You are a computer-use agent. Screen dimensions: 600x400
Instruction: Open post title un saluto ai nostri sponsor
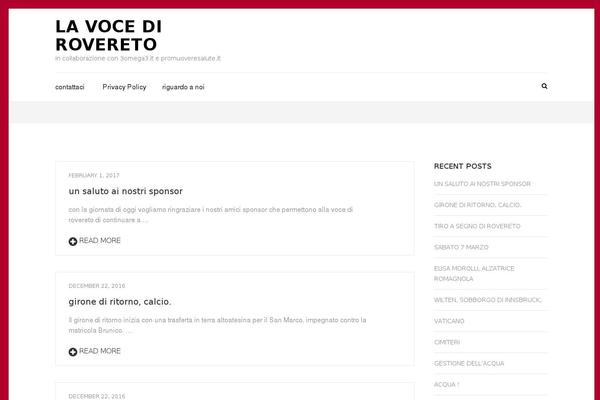pos(126,191)
